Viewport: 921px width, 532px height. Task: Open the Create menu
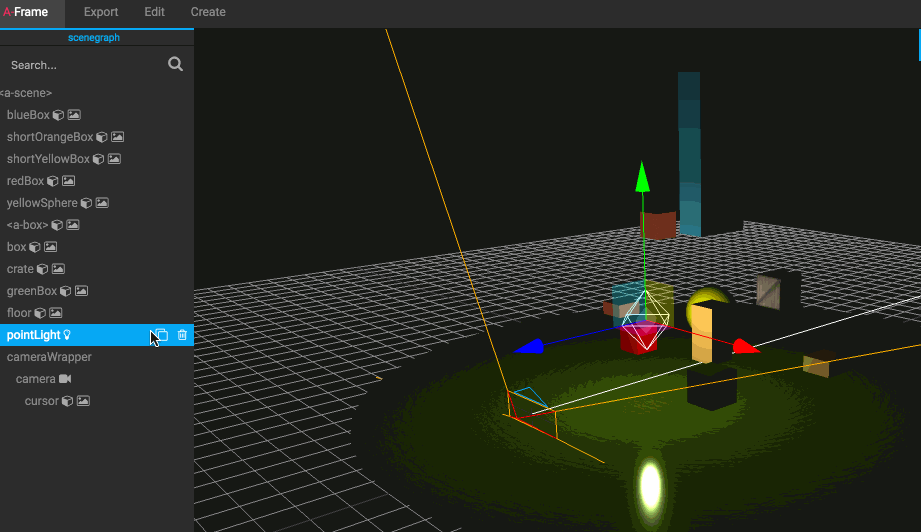click(208, 12)
